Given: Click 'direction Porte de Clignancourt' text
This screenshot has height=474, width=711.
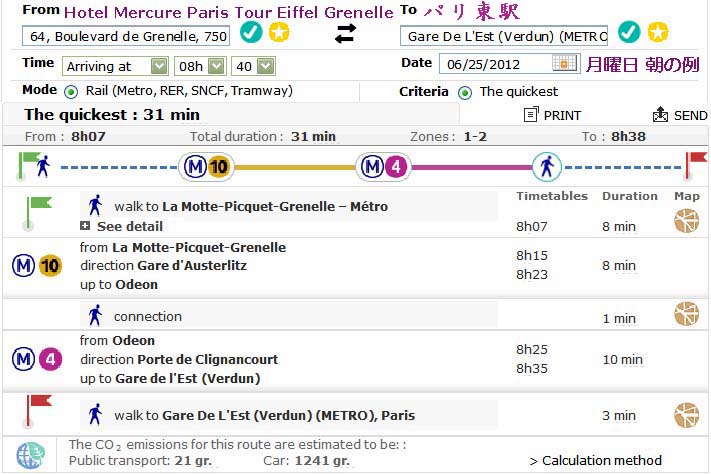Looking at the screenshot, I should coord(179,359).
